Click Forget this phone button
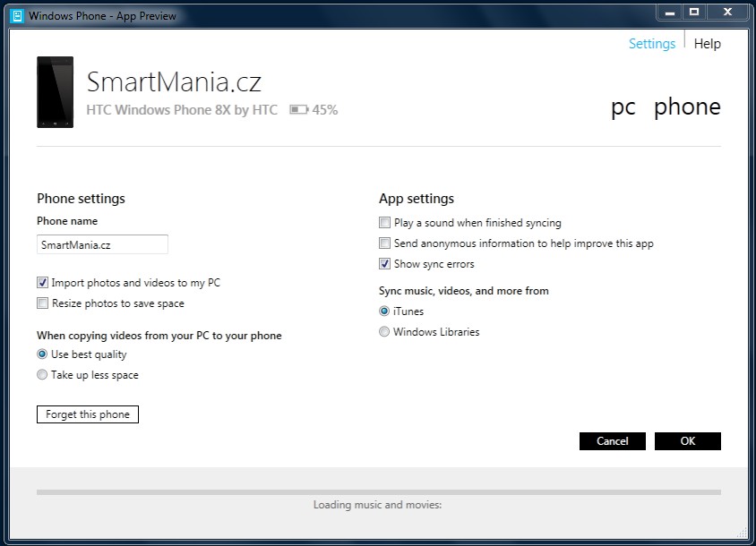Screen dimensions: 756x546 88,414
